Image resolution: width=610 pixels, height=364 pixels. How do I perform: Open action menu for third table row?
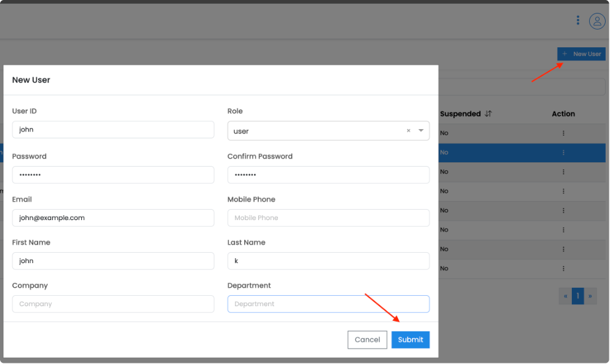click(x=563, y=172)
